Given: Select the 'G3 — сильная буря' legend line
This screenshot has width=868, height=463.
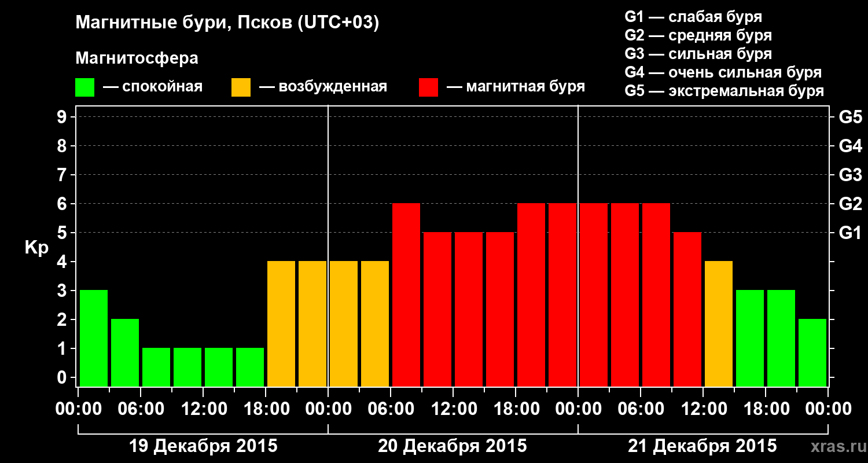Looking at the screenshot, I should tap(698, 54).
